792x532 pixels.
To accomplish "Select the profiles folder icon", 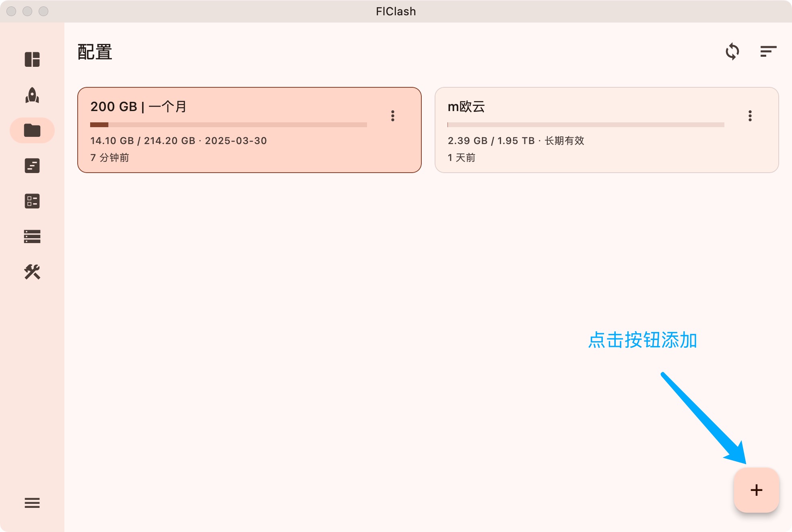I will click(32, 130).
